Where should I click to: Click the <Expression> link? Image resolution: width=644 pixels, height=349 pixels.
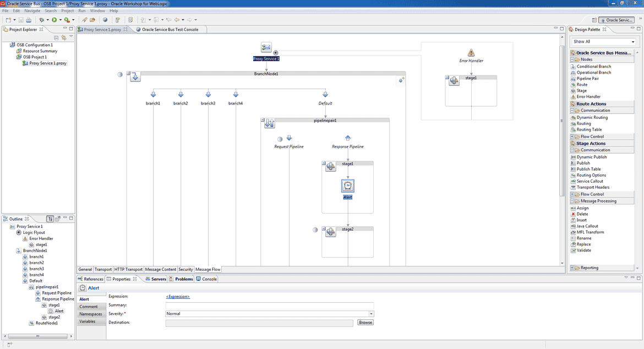[x=178, y=297]
